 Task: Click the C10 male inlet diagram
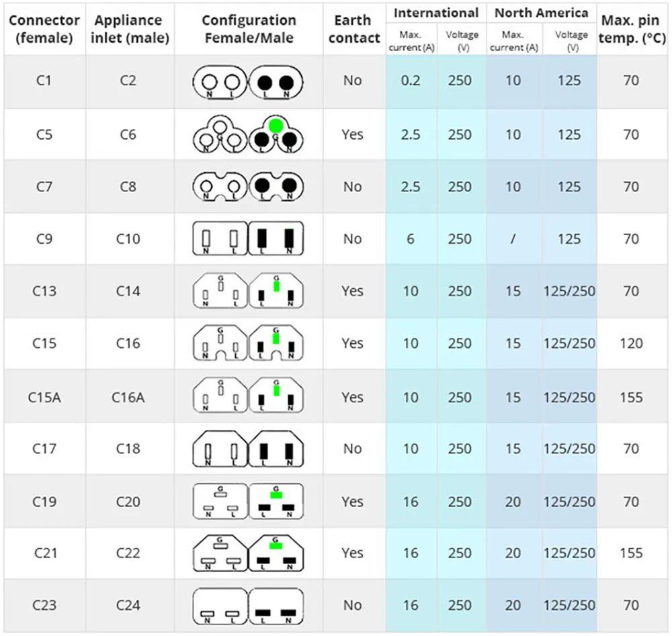pyautogui.click(x=276, y=239)
